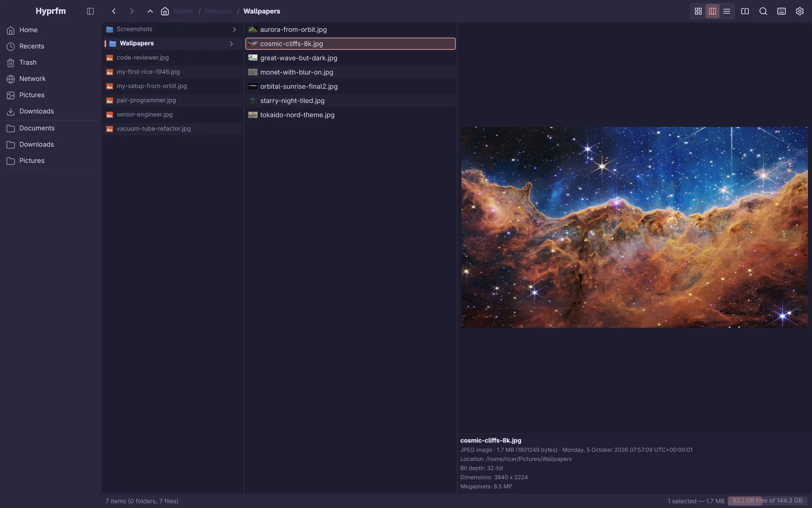
Task: Click the Pictures image icon in the sidebar
Action: (x=11, y=95)
